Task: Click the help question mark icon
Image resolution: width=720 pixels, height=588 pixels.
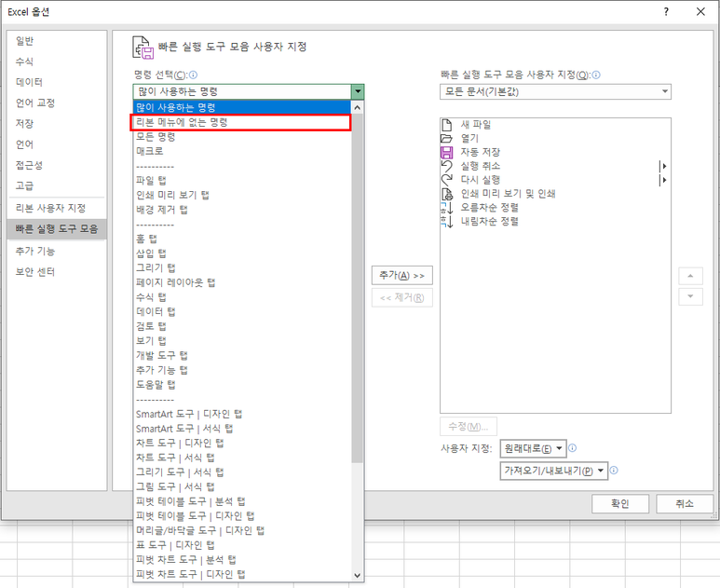Action: click(x=666, y=11)
